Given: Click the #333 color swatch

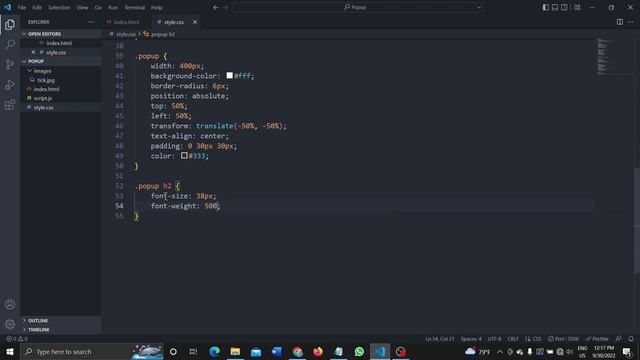Looking at the screenshot, I should tap(184, 156).
